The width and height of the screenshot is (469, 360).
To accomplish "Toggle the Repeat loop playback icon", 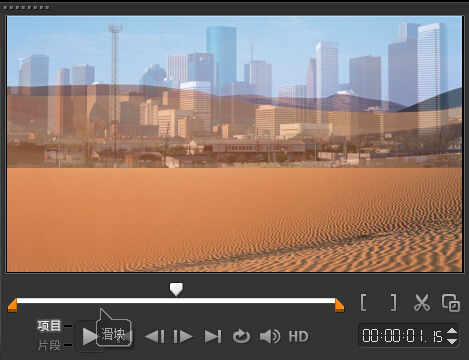I will pyautogui.click(x=241, y=336).
